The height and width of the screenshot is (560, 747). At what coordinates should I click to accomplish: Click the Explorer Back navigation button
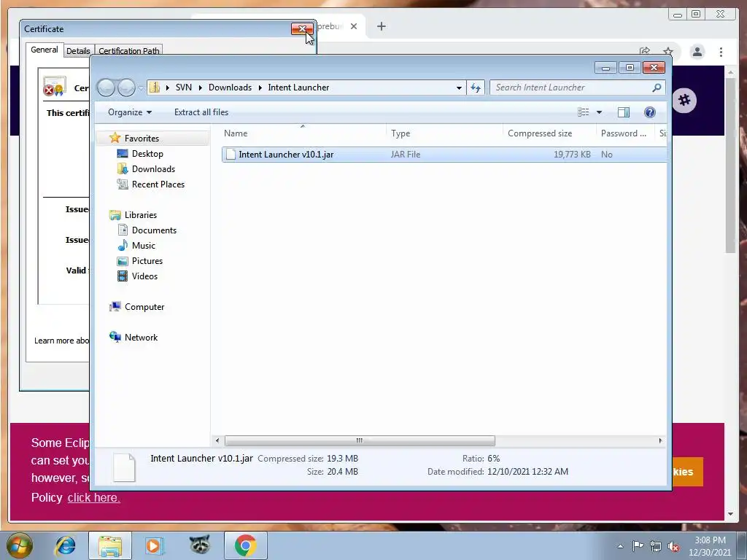(107, 87)
